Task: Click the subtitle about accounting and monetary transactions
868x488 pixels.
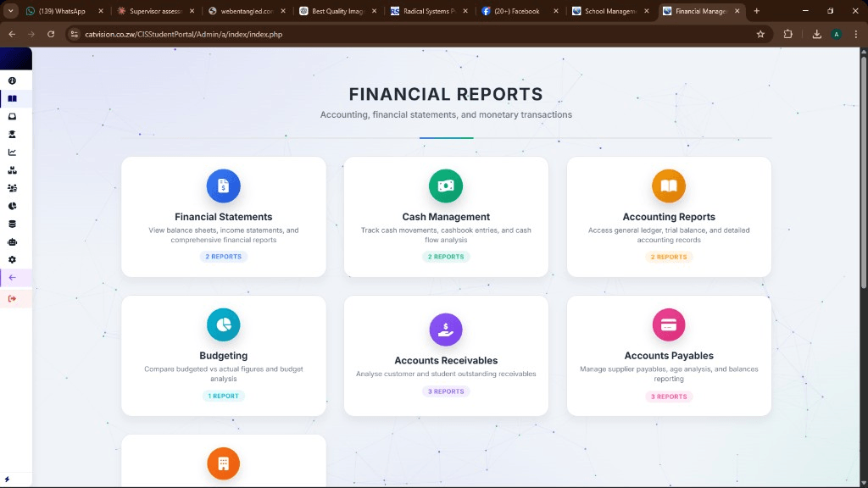Action: [x=446, y=114]
